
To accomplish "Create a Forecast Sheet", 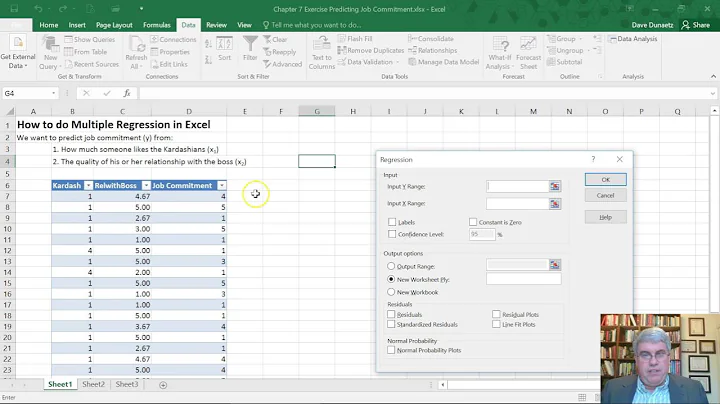I will coord(528,53).
